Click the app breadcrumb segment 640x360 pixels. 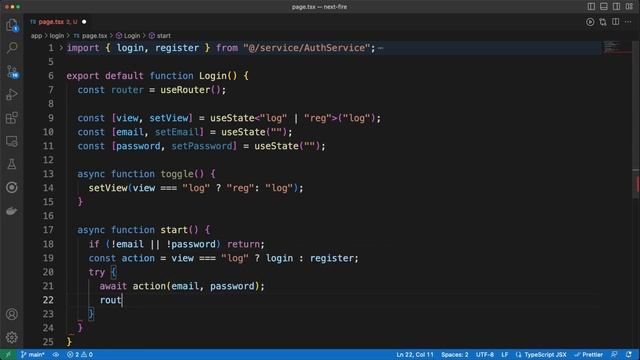coord(36,36)
